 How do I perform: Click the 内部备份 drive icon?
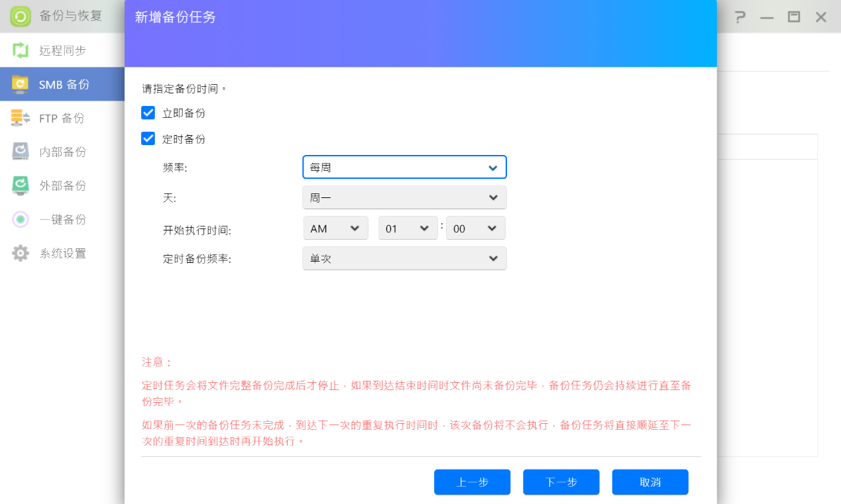click(21, 152)
